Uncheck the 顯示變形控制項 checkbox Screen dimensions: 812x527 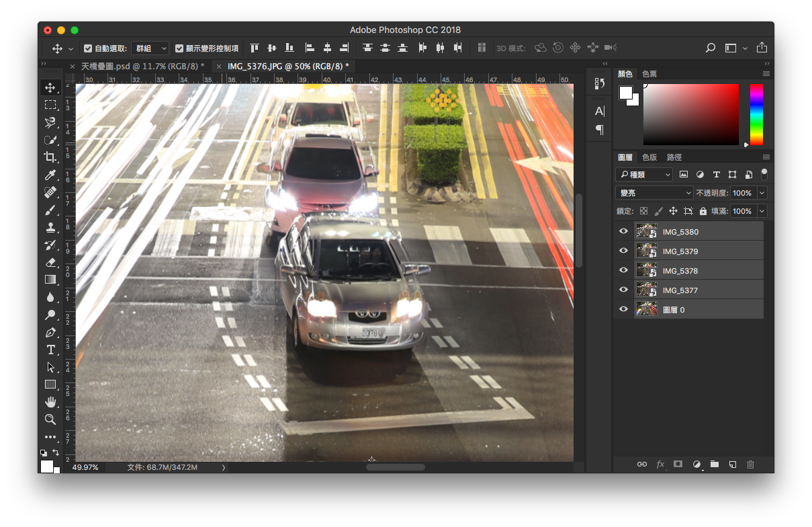179,48
